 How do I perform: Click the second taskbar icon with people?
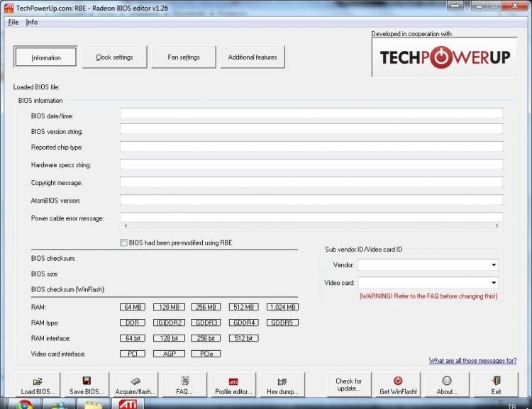[59, 404]
